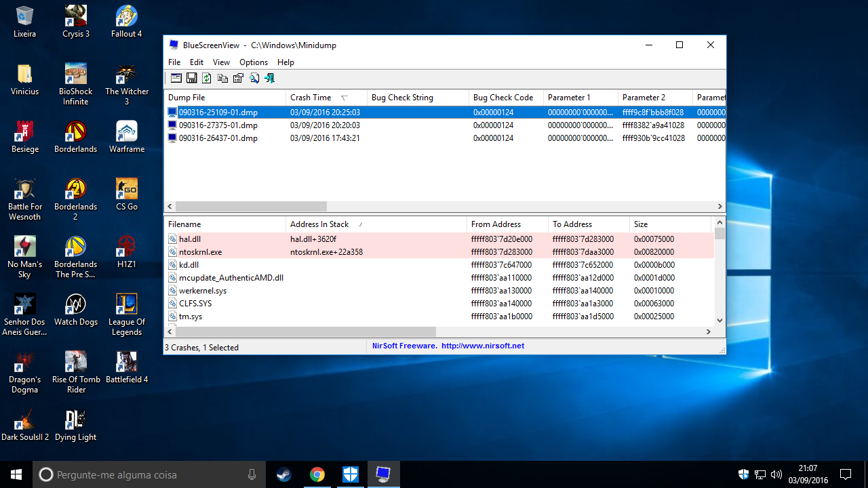868x488 pixels.
Task: Click lower pane horizontal scrollbar thumb
Action: [306, 332]
